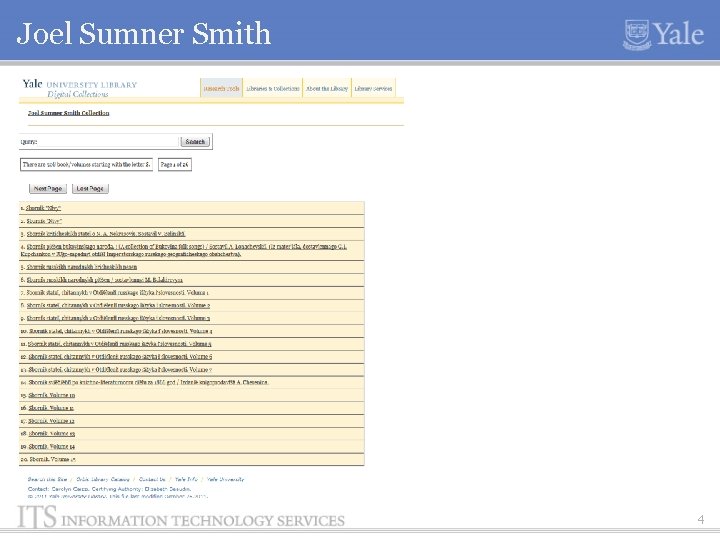Click the Search button
Image resolution: width=720 pixels, height=540 pixels.
pyautogui.click(x=195, y=141)
